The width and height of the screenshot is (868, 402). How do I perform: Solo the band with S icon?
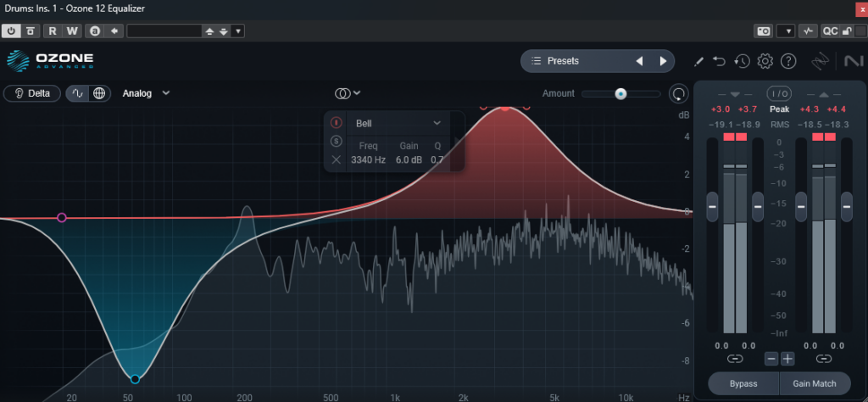[x=336, y=141]
